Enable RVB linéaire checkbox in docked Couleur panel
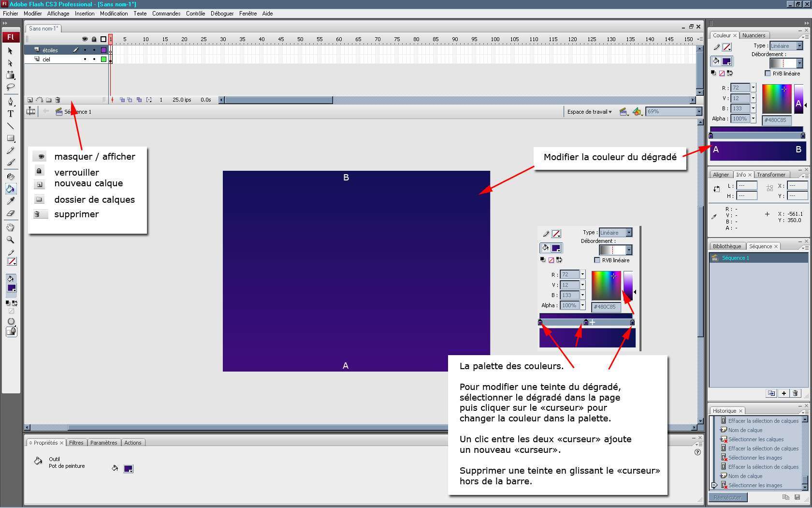Image resolution: width=812 pixels, height=508 pixels. pos(768,74)
